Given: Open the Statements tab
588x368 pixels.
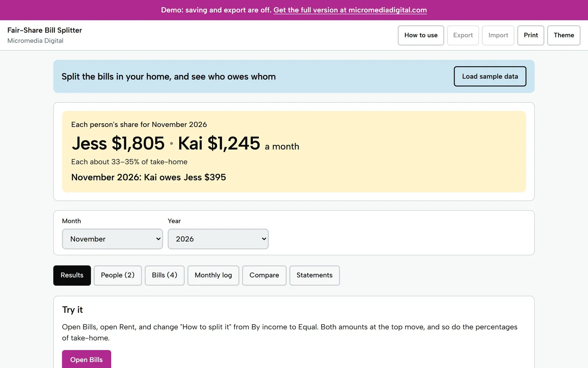Looking at the screenshot, I should [x=315, y=275].
